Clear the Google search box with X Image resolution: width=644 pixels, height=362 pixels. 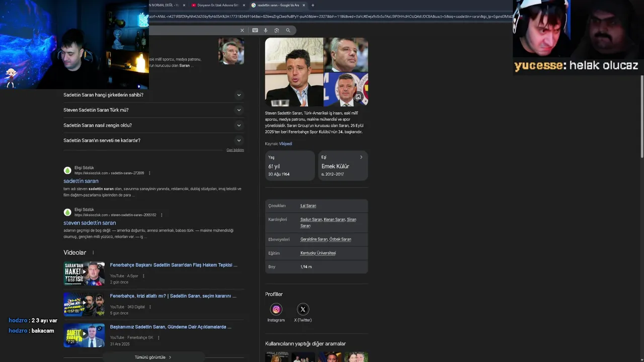242,30
